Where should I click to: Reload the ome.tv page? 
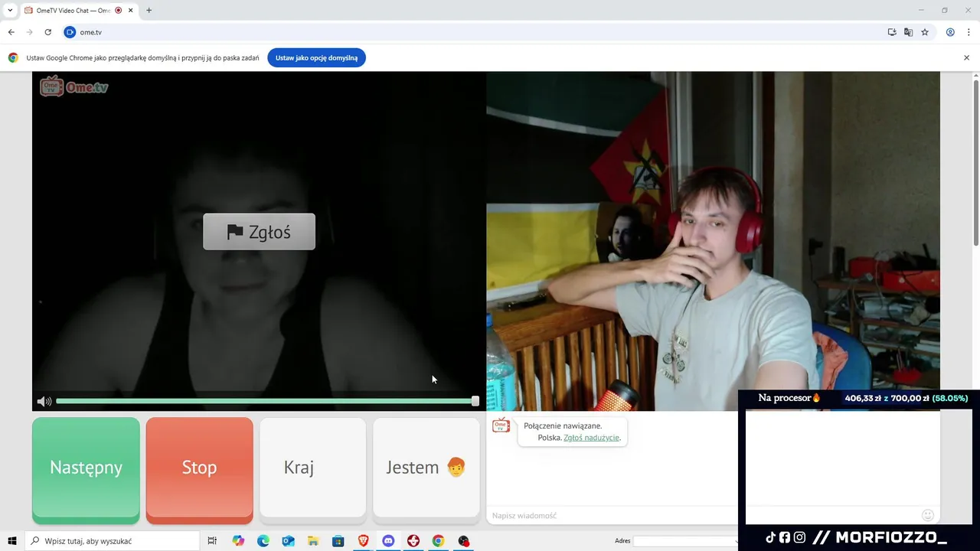[47, 32]
